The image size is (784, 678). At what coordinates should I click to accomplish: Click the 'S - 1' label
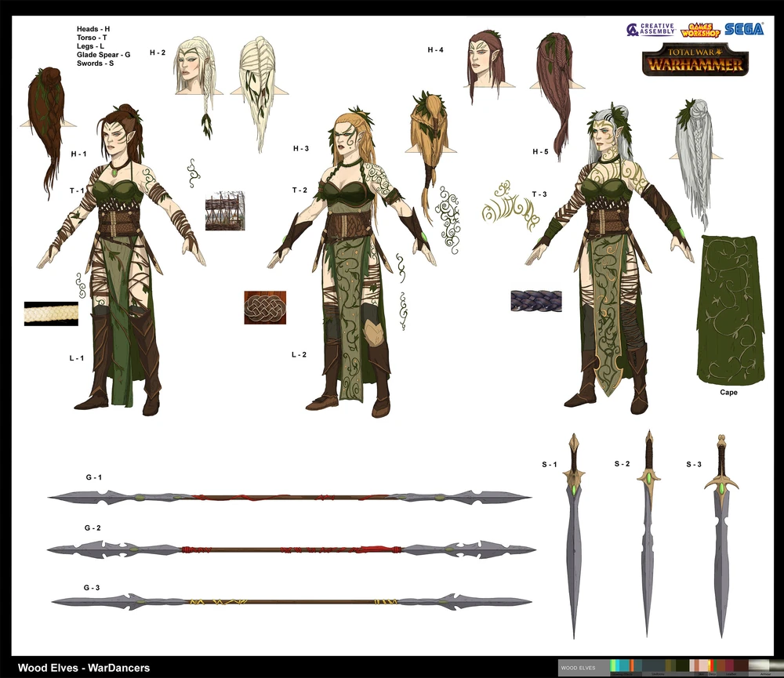(550, 465)
